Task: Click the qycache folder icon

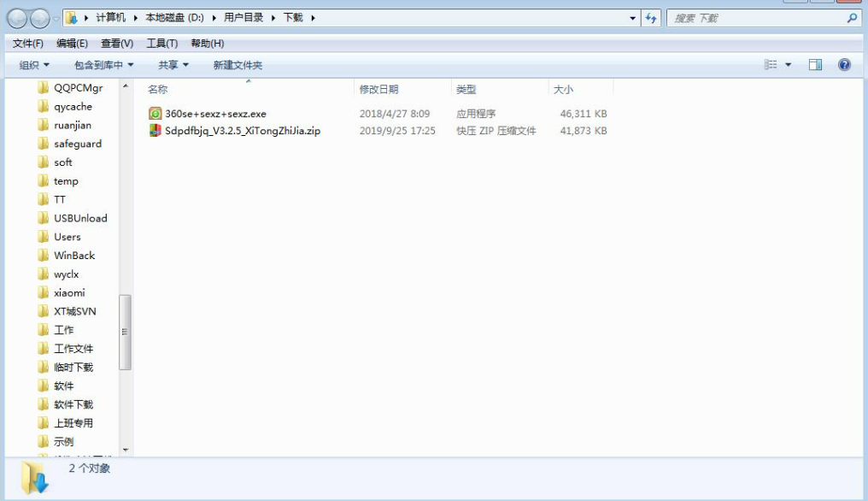Action: tap(44, 106)
